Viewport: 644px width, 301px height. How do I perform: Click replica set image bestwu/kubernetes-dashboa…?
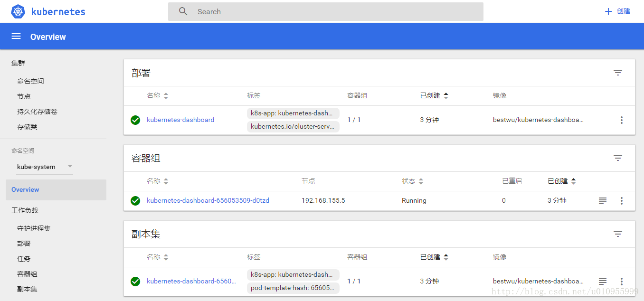tap(538, 282)
